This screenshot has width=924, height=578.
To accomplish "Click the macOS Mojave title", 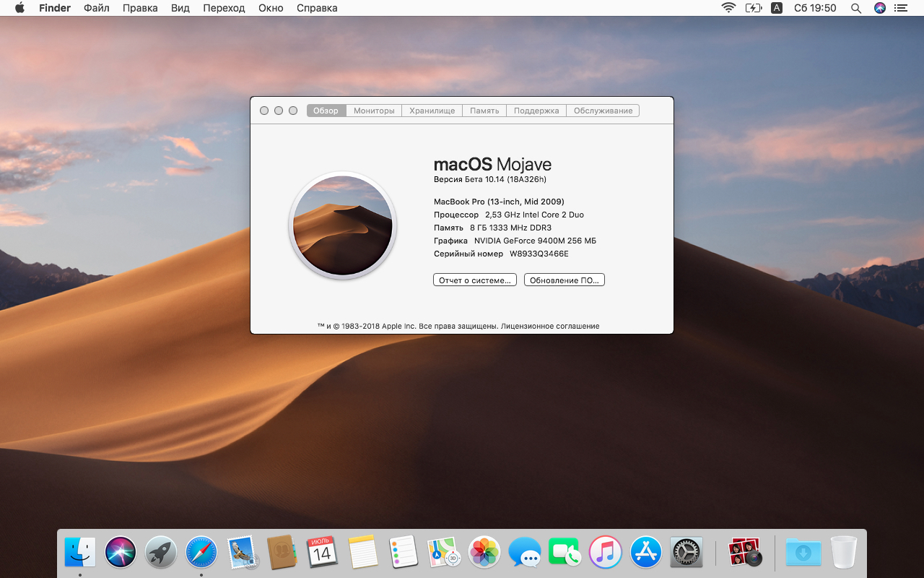I will (492, 164).
